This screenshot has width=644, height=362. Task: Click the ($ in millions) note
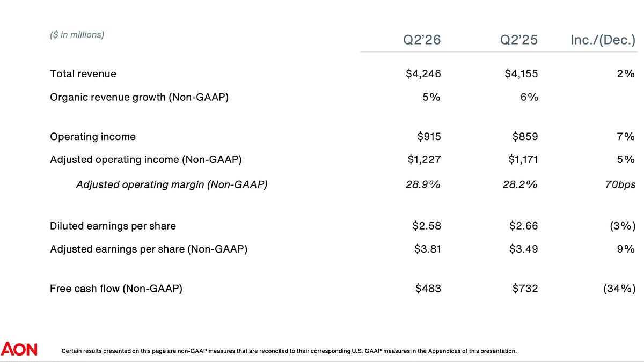(x=77, y=35)
